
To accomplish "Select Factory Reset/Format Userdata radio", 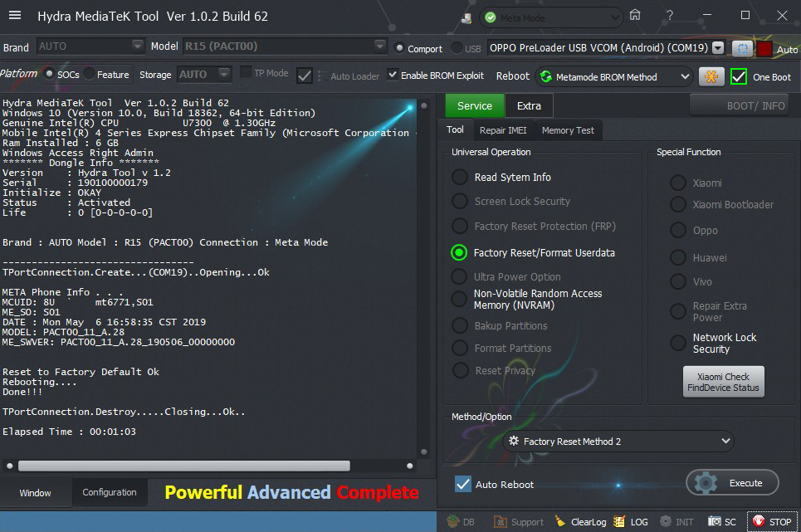I will pos(459,252).
